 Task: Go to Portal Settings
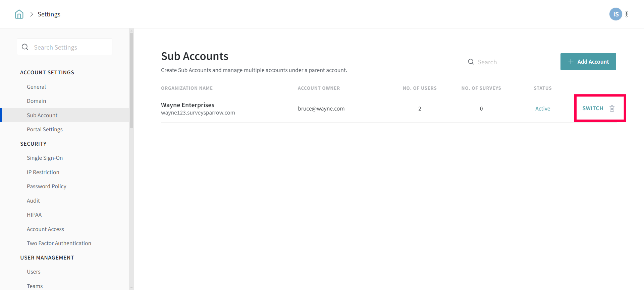coord(45,129)
